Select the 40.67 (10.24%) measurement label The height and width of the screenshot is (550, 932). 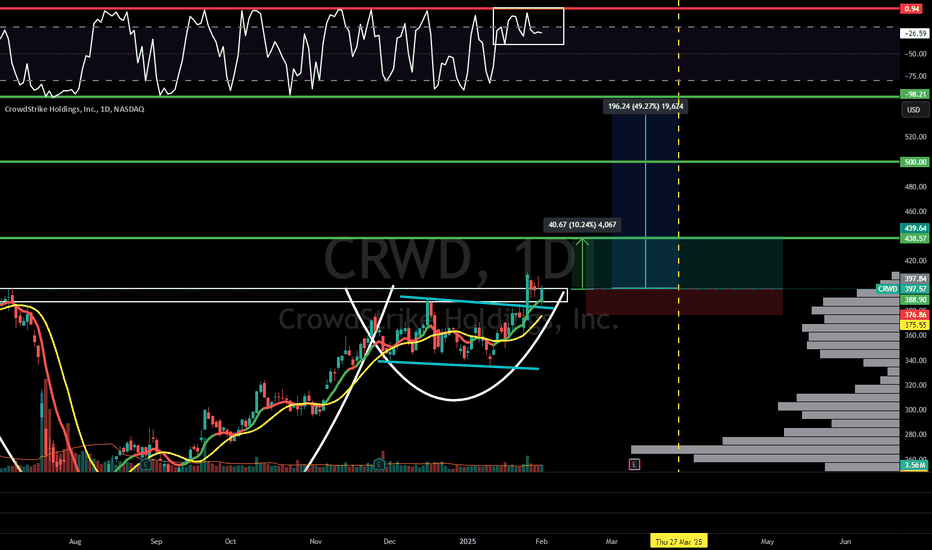click(582, 225)
